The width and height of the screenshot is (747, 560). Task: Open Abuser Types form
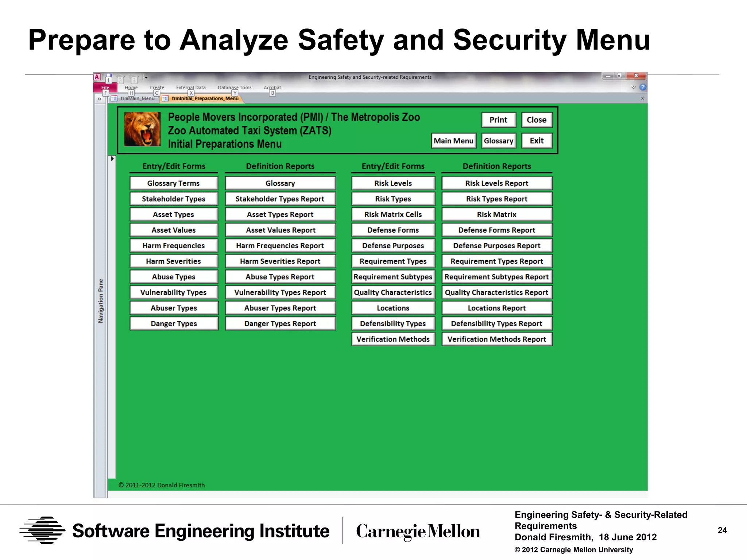point(174,308)
